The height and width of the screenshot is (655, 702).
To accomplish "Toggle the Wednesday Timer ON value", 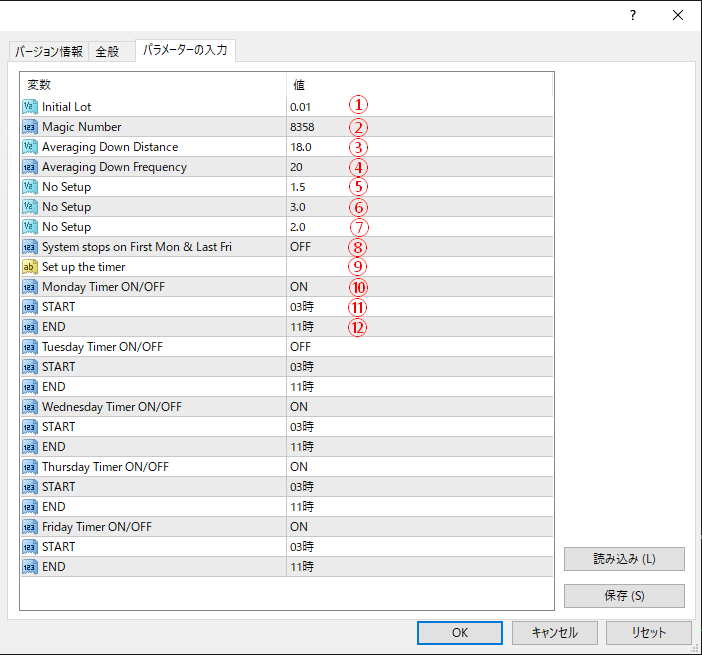I will tap(299, 407).
